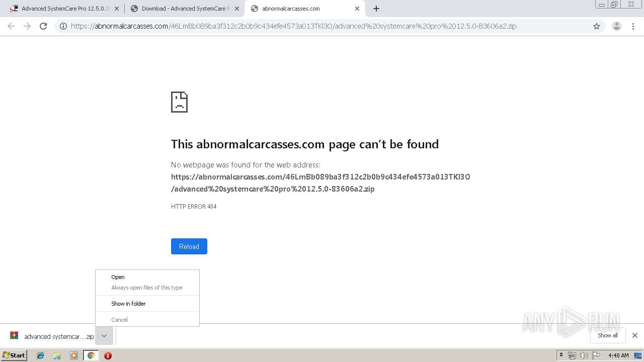Screen dimensions: 644x362
Task: Launch Internet Explorer from the taskbar
Action: tap(40, 355)
